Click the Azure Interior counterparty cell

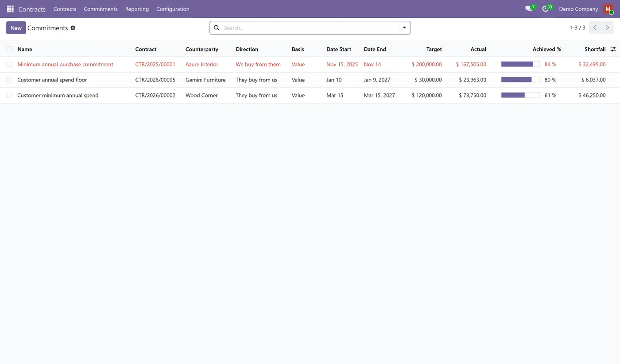(x=202, y=64)
